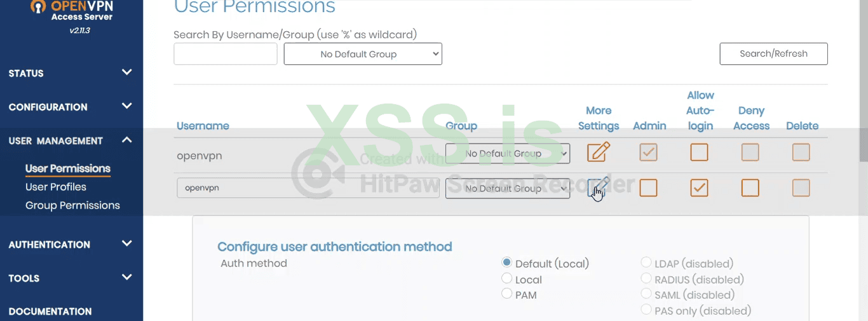The width and height of the screenshot is (868, 321).
Task: Click the Allow Auto-login column header
Action: coord(700,111)
